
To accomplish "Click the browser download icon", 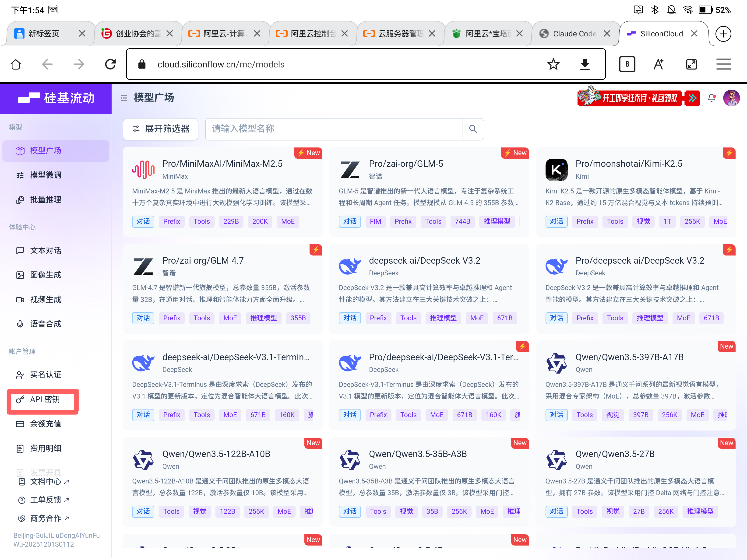I will coord(585,64).
